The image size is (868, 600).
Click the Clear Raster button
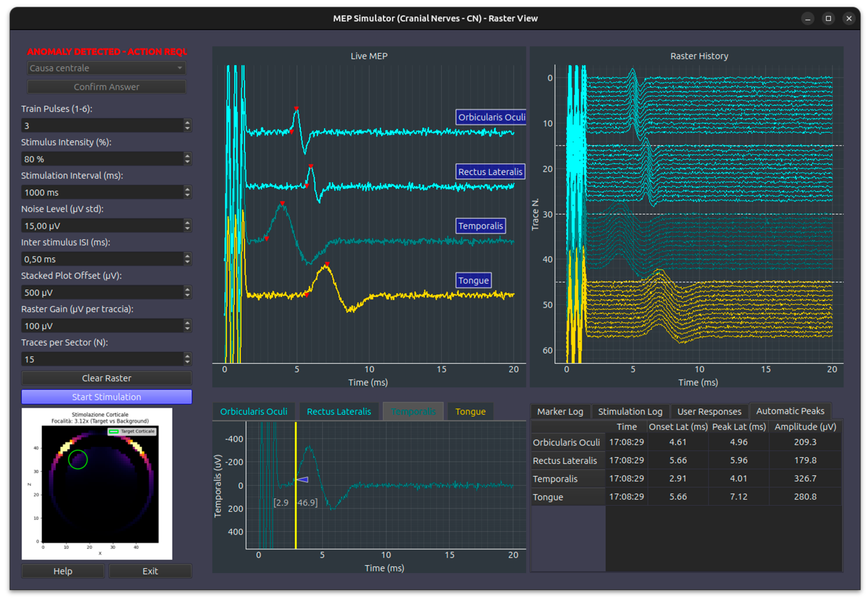click(106, 378)
